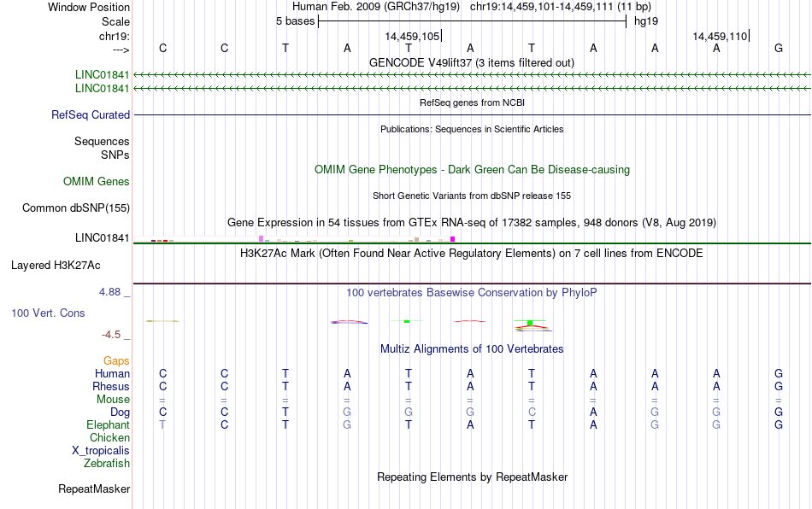Click the Short Genetic Variants from dbSNP title
This screenshot has width=812, height=509.
coord(472,196)
